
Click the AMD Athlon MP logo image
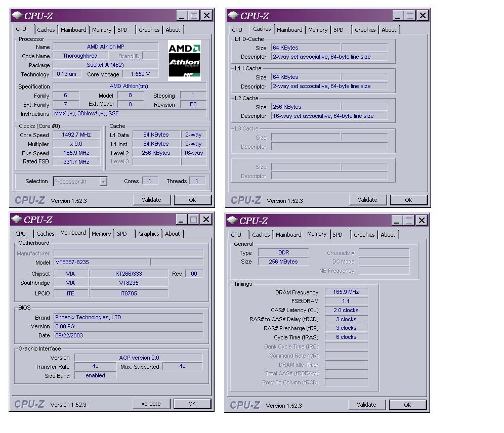[185, 60]
